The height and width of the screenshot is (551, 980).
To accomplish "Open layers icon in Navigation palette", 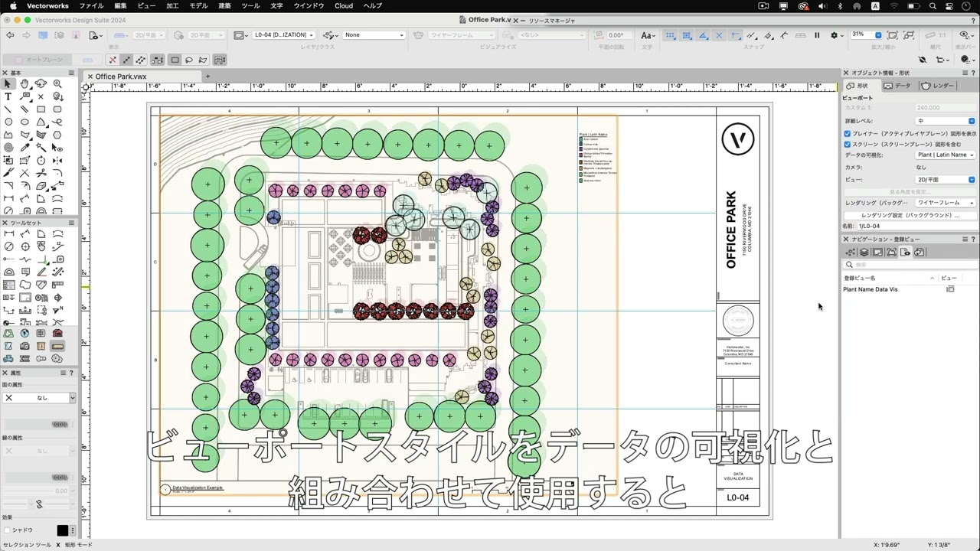I will (x=864, y=252).
